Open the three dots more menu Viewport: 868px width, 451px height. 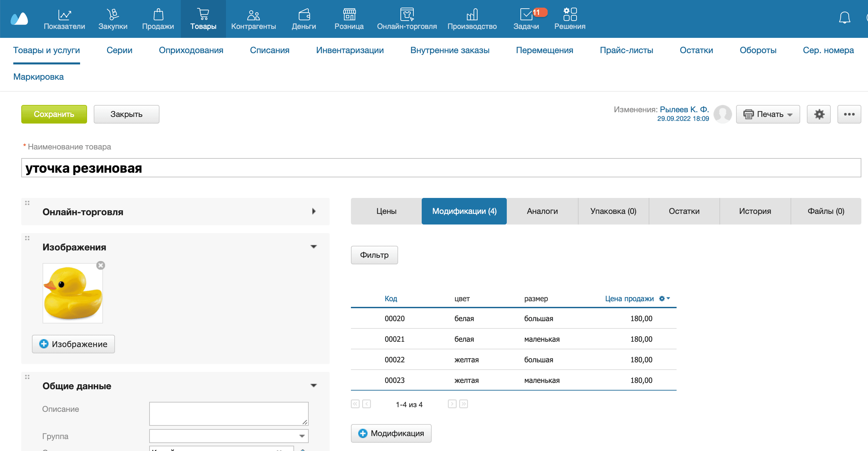[x=849, y=114]
